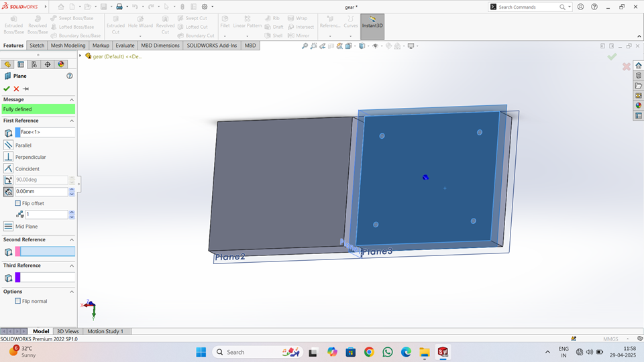Expand the gear (Default) flyout tree
The height and width of the screenshot is (362, 644).
pyautogui.click(x=80, y=56)
